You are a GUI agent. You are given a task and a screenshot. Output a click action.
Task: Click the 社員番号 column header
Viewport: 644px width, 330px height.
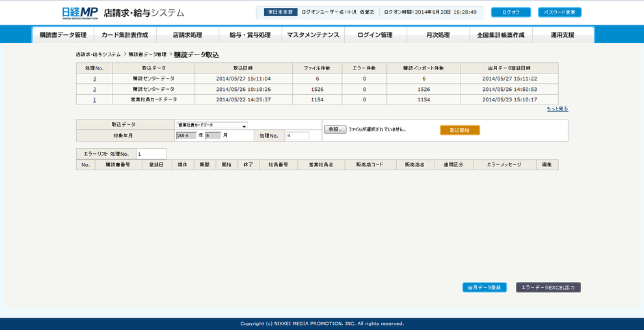[x=278, y=165]
